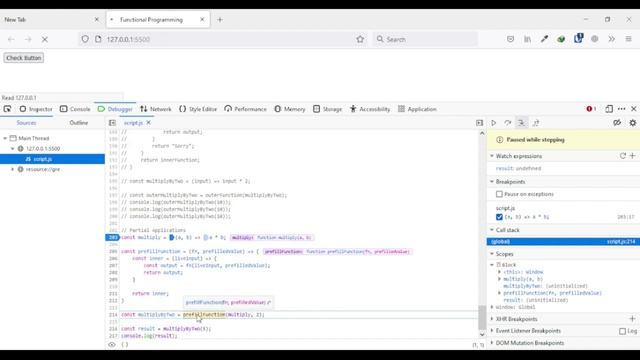Click the Check Button on the page

pyautogui.click(x=24, y=58)
